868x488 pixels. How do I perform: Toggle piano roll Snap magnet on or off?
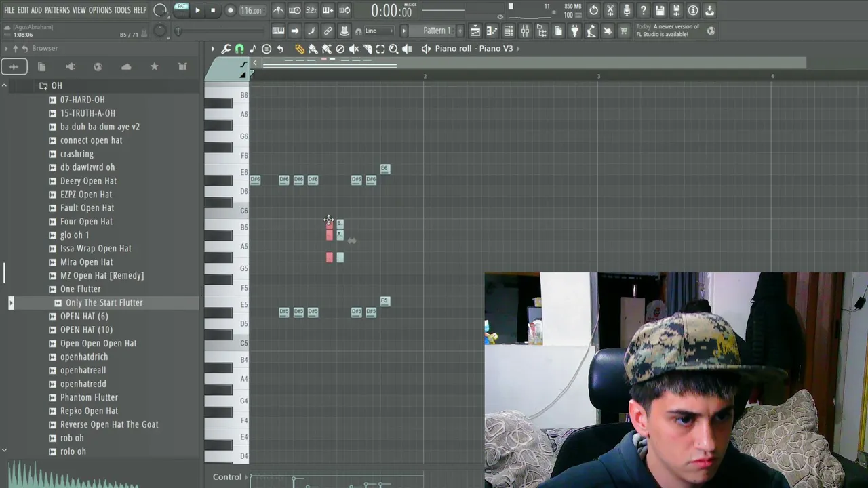239,49
